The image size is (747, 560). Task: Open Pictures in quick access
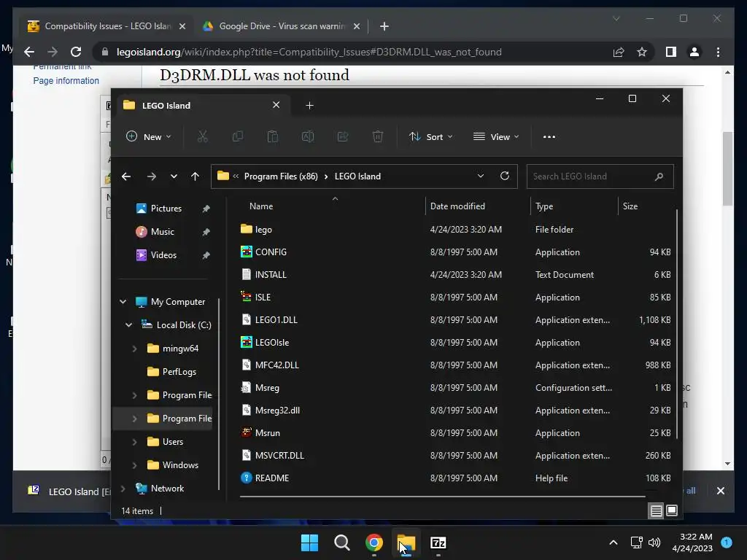166,208
